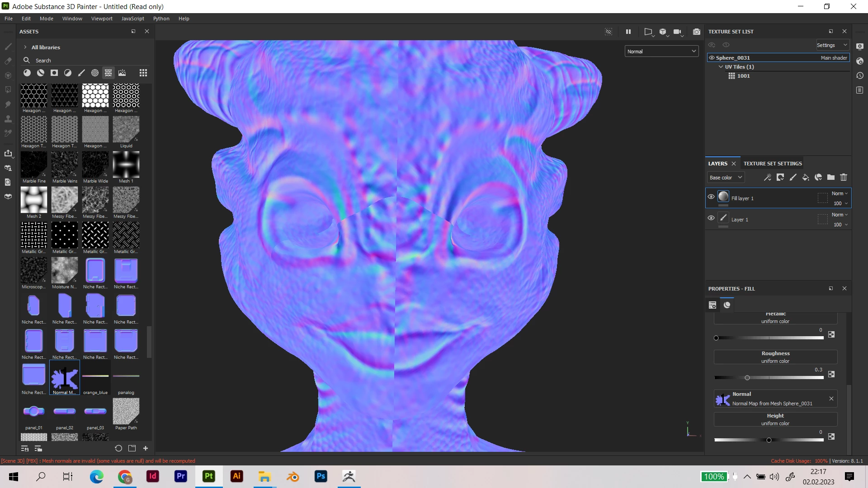Click the add folder icon in Layers
This screenshot has width=868, height=488.
coord(831,178)
